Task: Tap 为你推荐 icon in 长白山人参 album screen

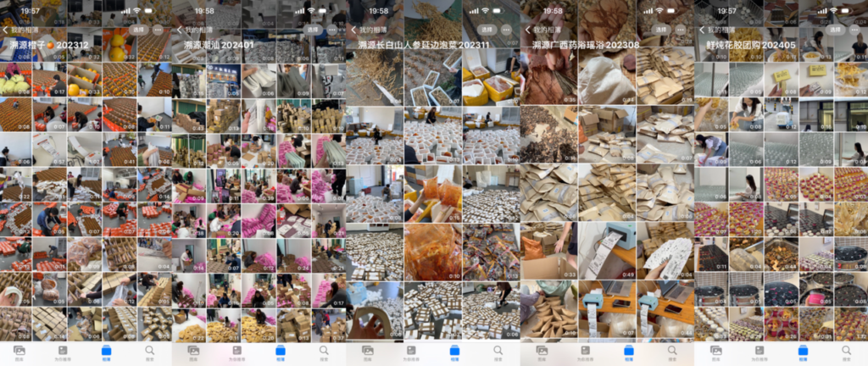Action: (410, 351)
